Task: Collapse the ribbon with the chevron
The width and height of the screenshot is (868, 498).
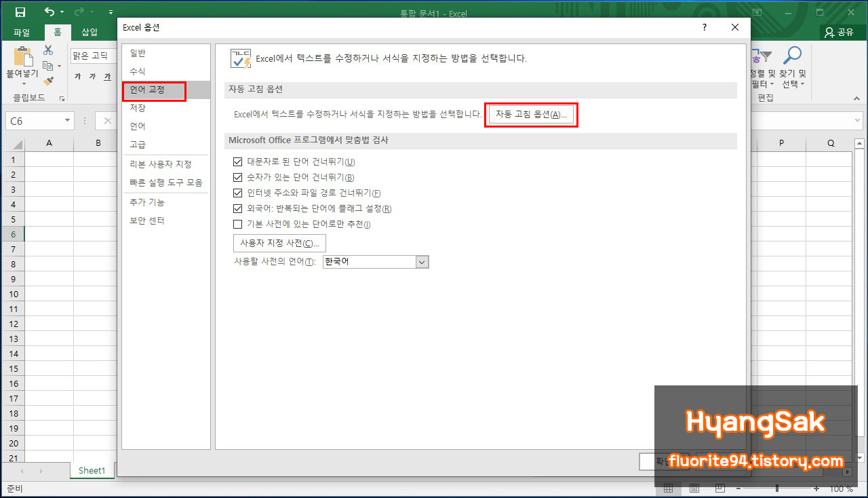Action: click(856, 98)
